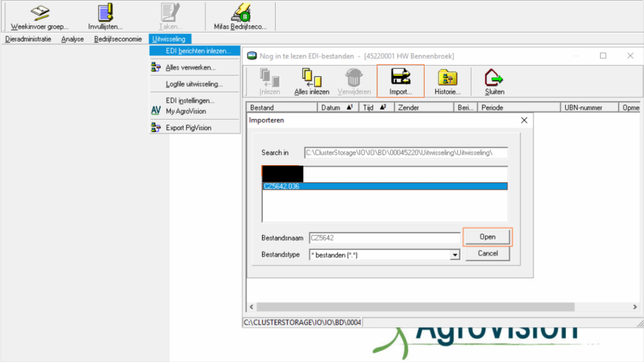This screenshot has height=362, width=644.
Task: Click the horizontal scrollbar thumb
Action: click(x=415, y=307)
